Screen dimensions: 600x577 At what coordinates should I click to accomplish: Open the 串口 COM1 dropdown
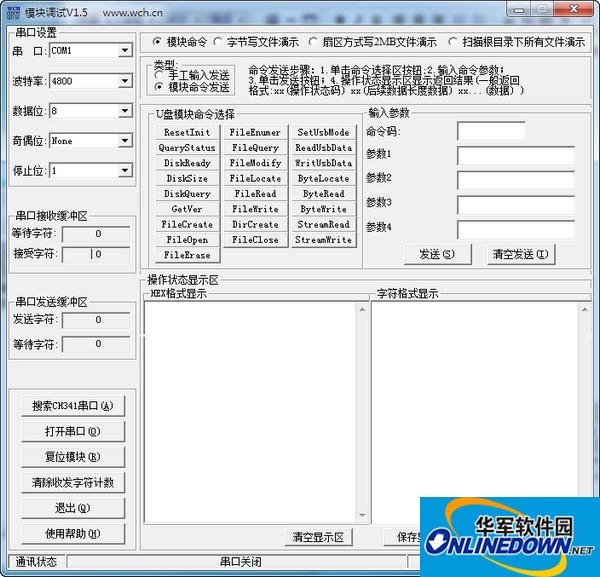(x=124, y=51)
